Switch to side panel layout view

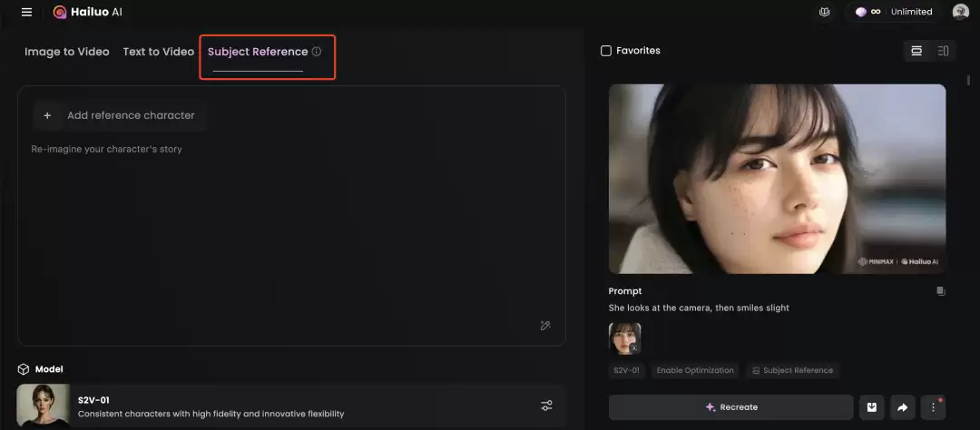(x=943, y=51)
